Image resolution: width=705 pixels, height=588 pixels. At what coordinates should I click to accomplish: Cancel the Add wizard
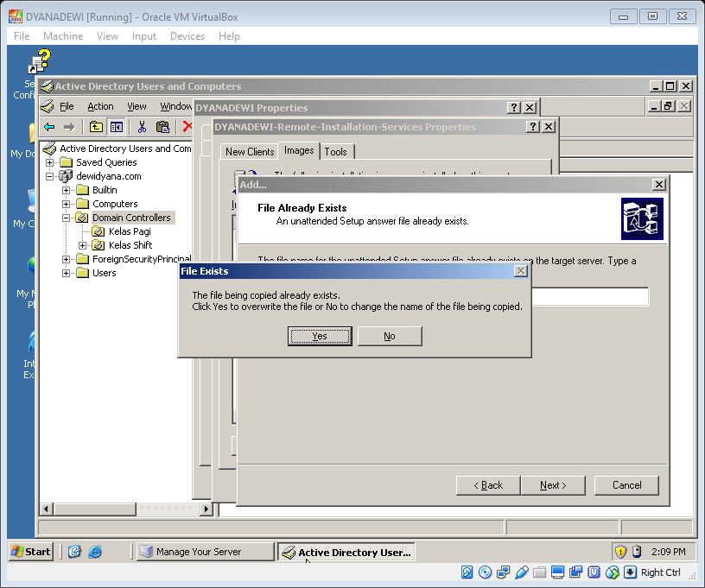pos(626,485)
